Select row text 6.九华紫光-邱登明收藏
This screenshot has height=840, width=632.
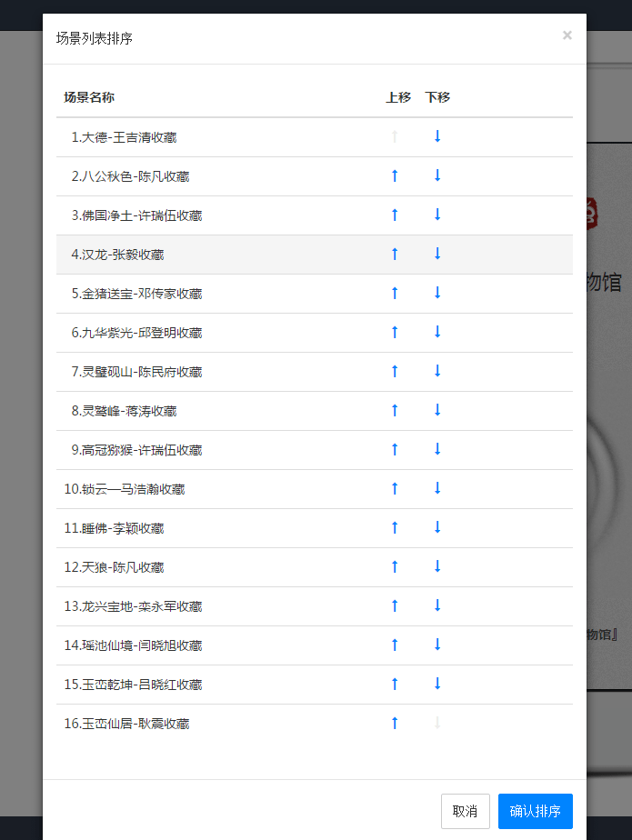pos(136,334)
